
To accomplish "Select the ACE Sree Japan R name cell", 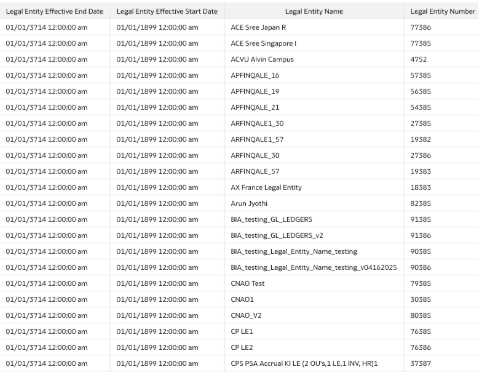I will [x=258, y=27].
